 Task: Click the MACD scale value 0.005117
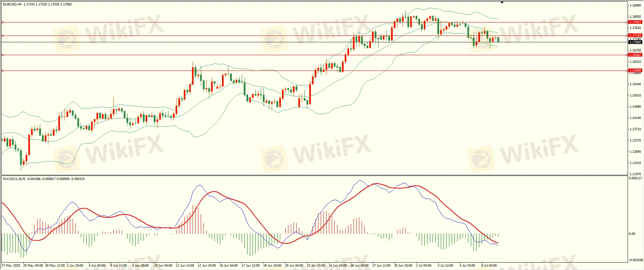(635, 178)
